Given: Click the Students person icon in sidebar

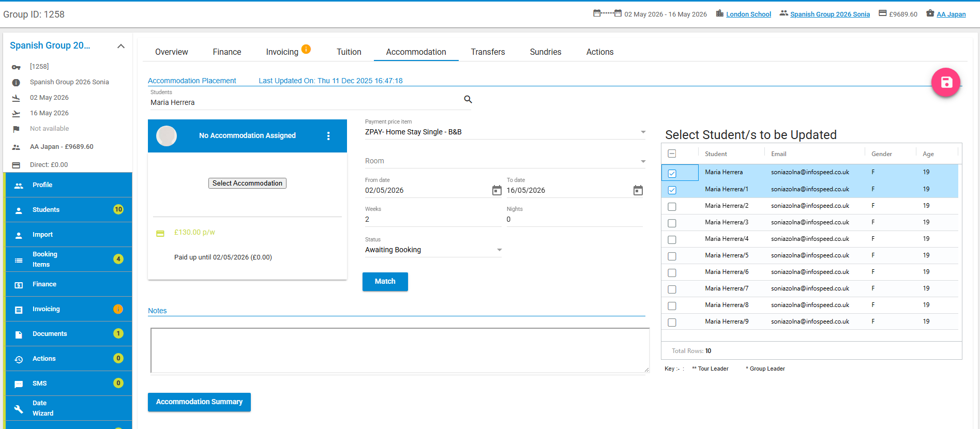Looking at the screenshot, I should click(x=19, y=210).
